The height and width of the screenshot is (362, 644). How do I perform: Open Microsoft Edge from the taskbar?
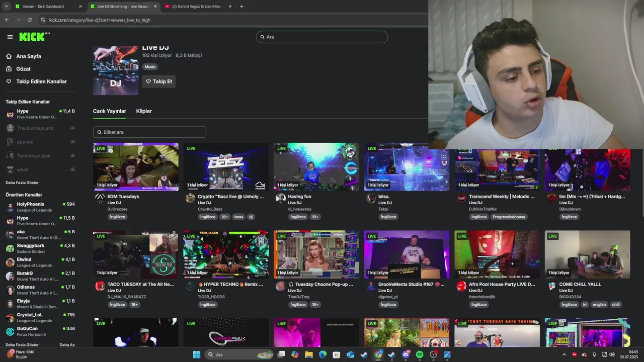(323, 354)
